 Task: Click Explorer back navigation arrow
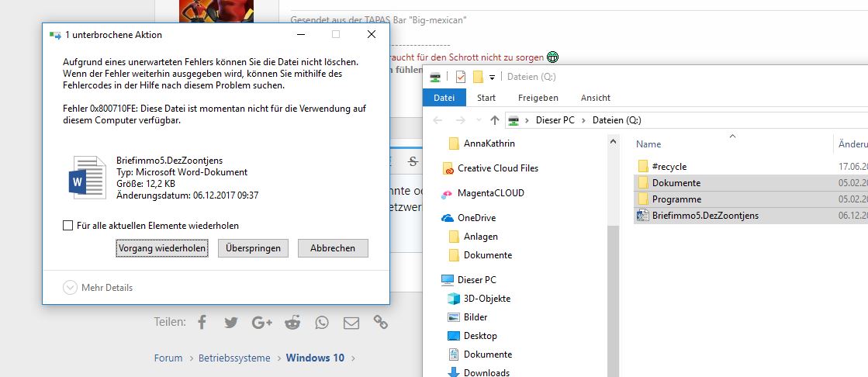437,120
